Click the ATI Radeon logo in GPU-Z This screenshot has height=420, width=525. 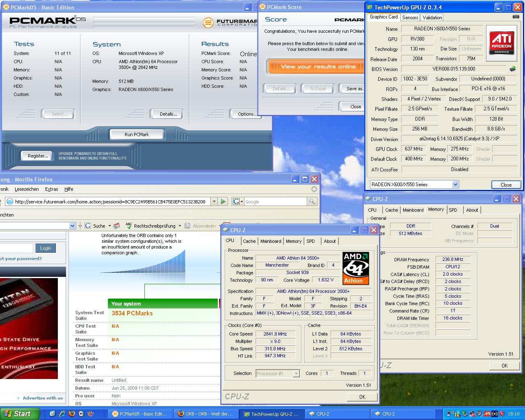pyautogui.click(x=502, y=43)
